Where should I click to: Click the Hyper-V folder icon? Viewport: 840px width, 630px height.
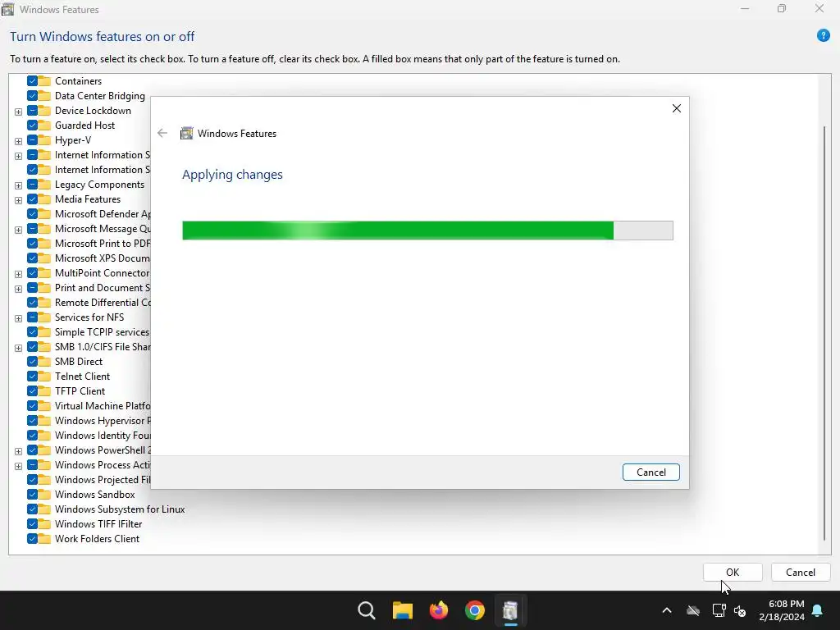44,140
